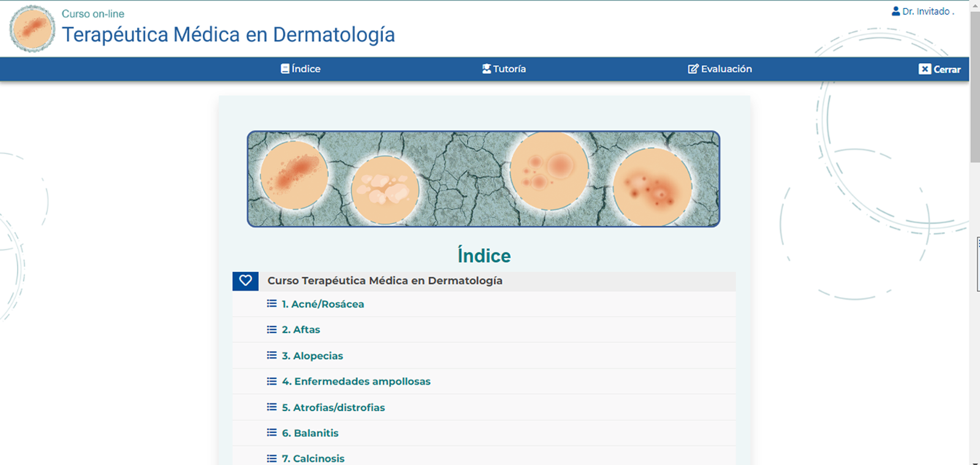The image size is (980, 465).
Task: Click the Índice section heading
Action: coord(484,255)
